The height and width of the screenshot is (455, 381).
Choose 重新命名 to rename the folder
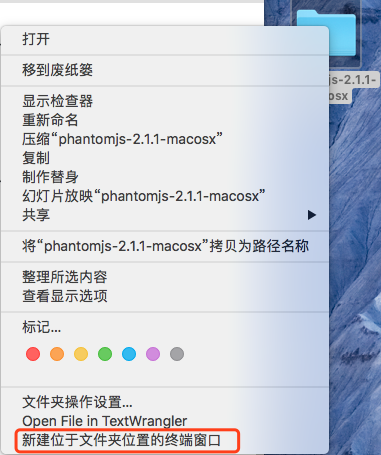click(165, 120)
